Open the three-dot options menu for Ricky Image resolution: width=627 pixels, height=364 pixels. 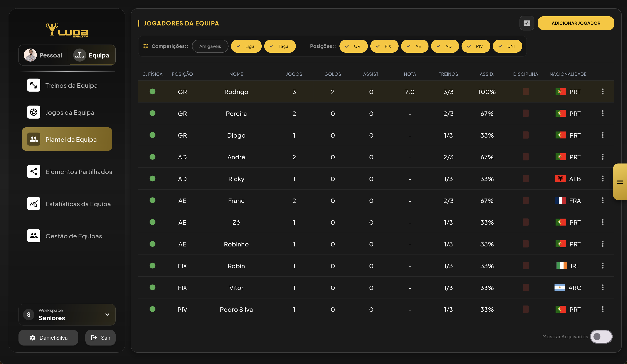tap(603, 179)
